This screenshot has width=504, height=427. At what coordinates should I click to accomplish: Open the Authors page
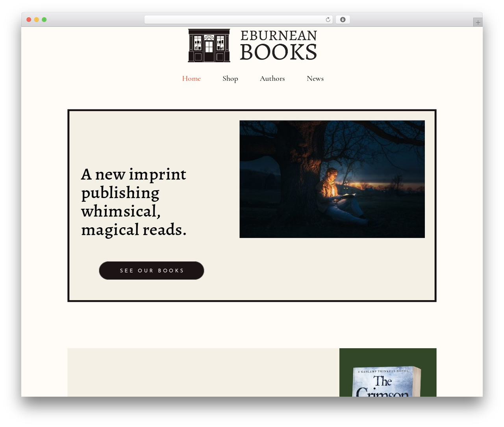coord(272,78)
